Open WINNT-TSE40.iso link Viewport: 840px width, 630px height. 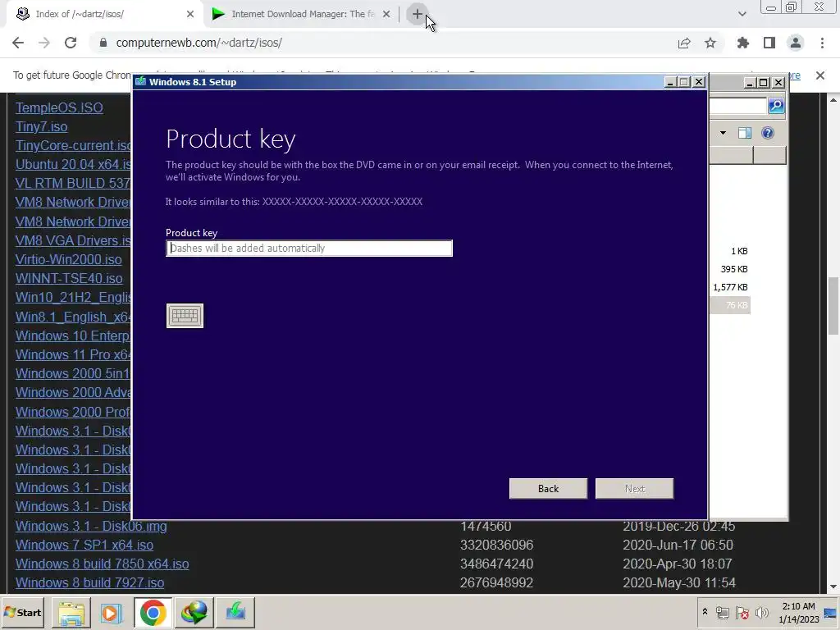click(69, 279)
